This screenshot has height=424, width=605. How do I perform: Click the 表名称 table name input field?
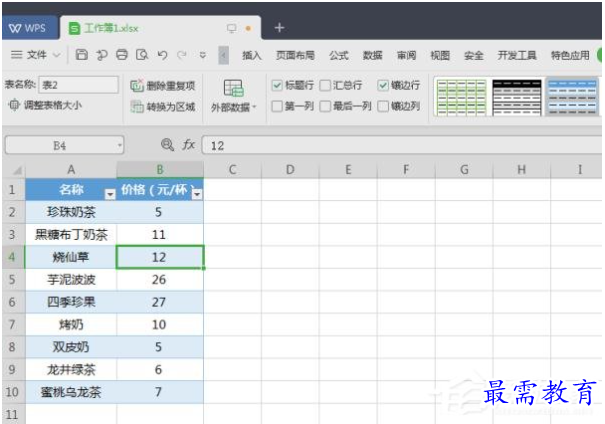tap(78, 84)
